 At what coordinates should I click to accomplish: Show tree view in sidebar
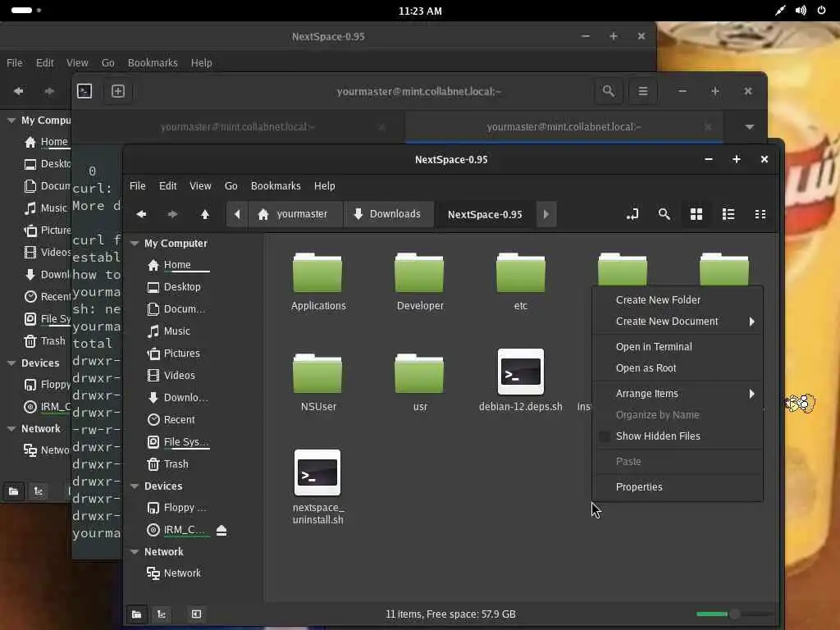[x=162, y=614]
